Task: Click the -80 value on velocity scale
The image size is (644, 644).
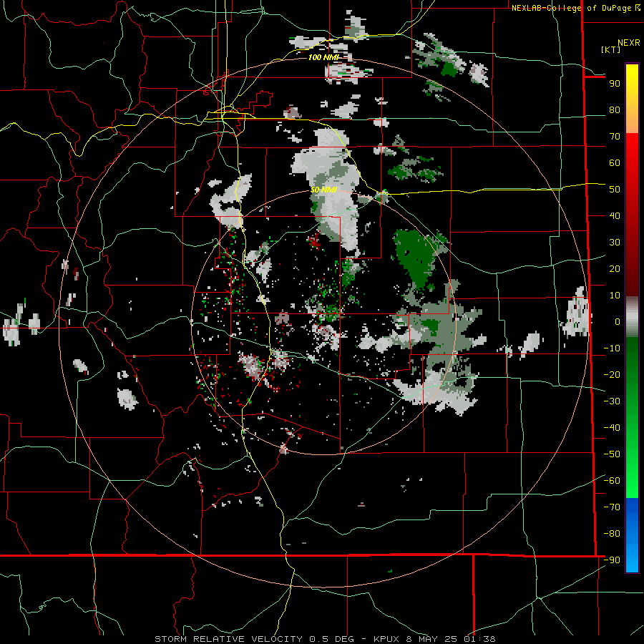Action: 612,534
